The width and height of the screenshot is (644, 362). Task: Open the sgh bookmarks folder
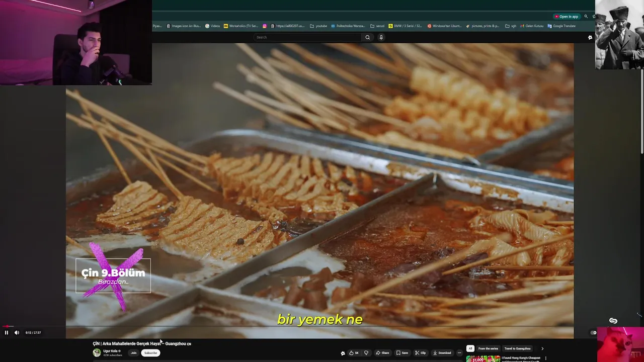[511, 26]
